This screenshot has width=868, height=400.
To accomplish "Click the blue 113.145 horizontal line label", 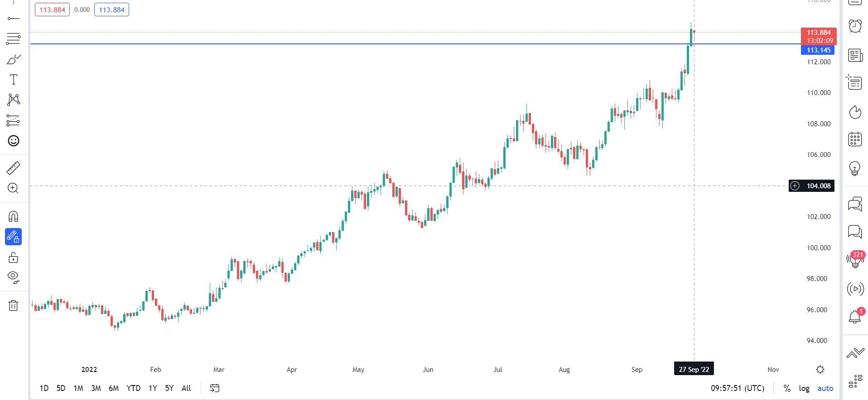I will click(818, 50).
